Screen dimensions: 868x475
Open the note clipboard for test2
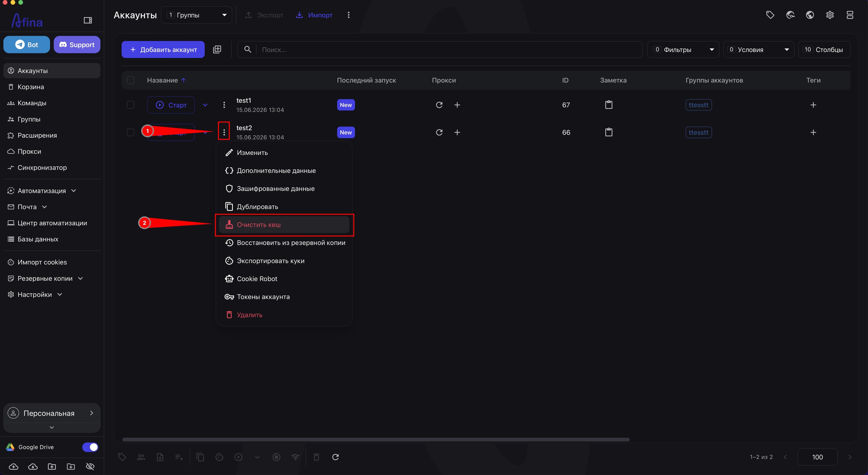[x=609, y=132]
